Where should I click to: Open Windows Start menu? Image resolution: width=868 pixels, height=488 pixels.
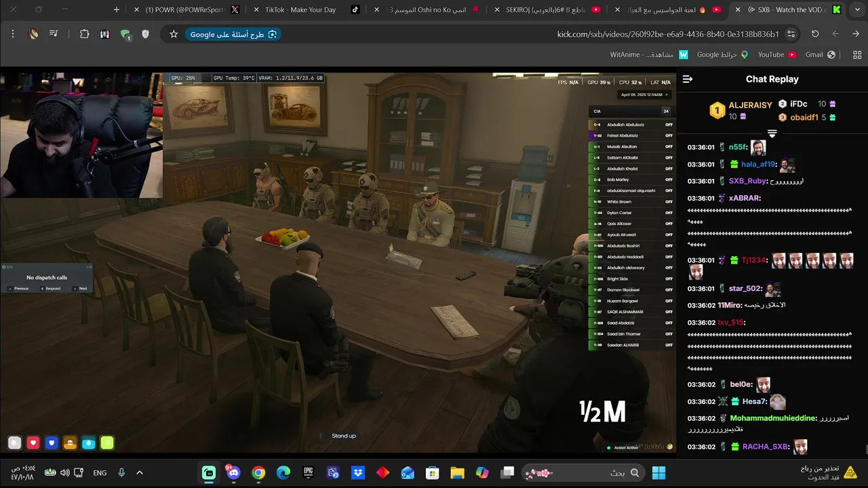(x=658, y=472)
